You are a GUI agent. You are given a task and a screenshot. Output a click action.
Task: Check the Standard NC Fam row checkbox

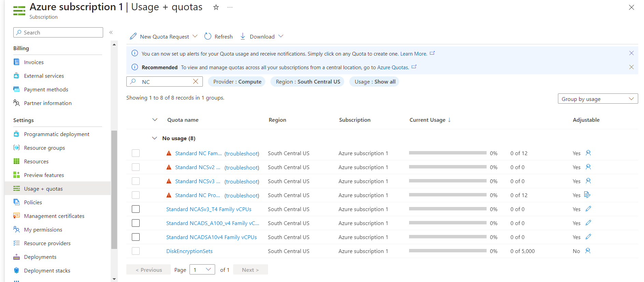[136, 153]
